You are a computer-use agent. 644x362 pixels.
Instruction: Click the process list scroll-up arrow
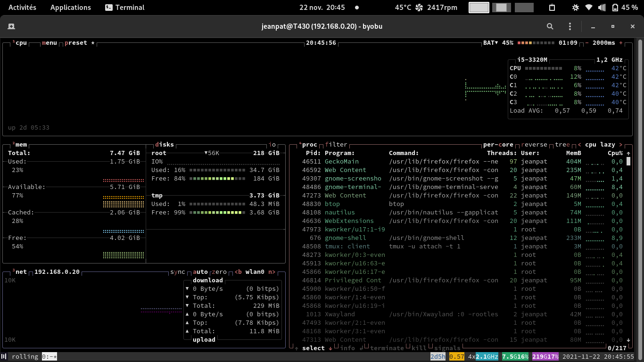628,153
